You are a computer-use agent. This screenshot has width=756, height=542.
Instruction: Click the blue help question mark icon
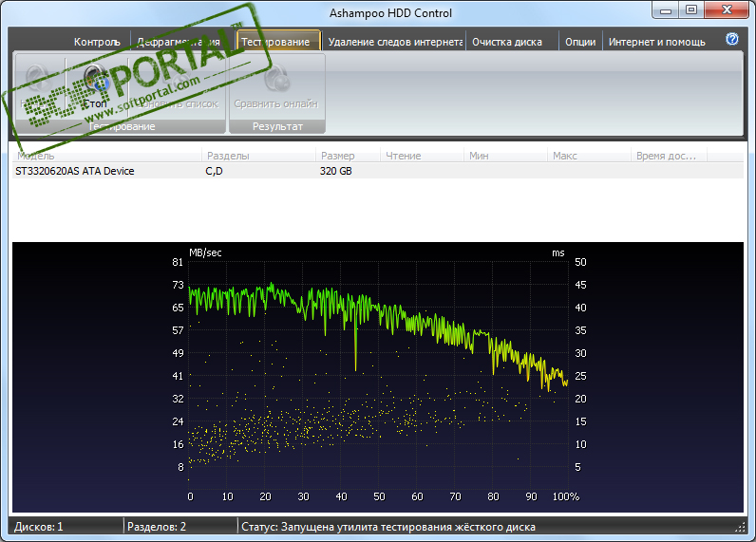732,39
